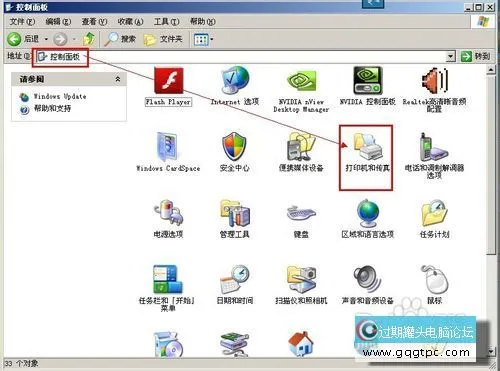Open the forward button history dropdown arrow

74,39
